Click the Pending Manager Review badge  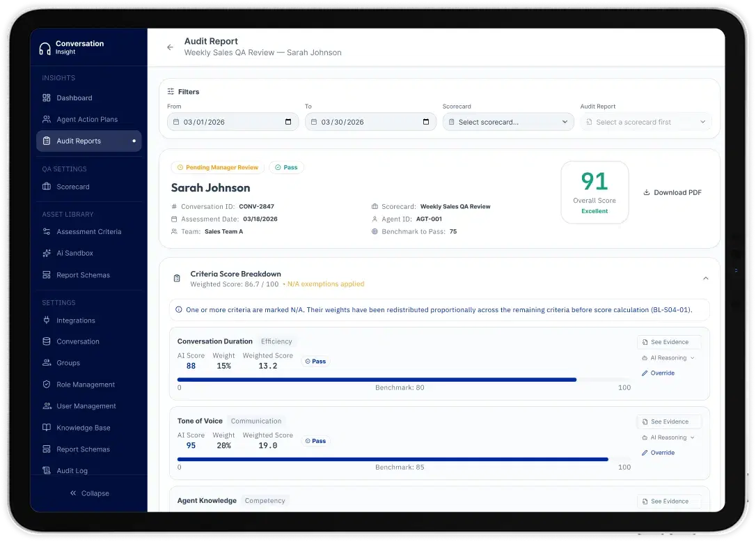click(218, 167)
